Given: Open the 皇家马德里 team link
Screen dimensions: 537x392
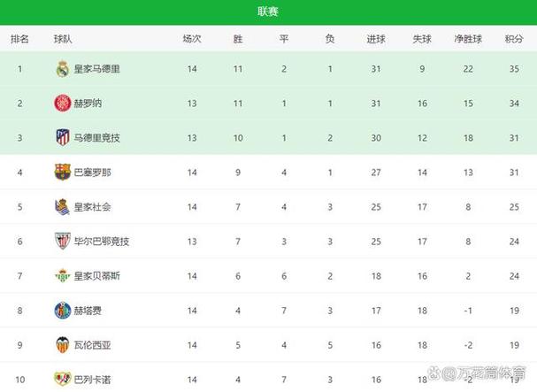Looking at the screenshot, I should pos(97,69).
